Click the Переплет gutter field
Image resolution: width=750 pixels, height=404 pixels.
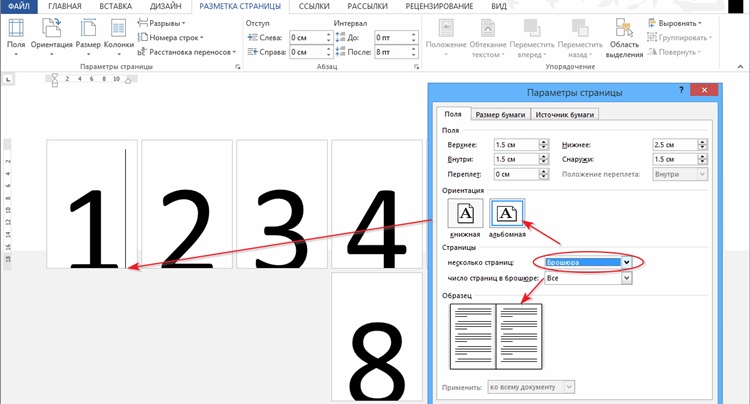click(517, 174)
